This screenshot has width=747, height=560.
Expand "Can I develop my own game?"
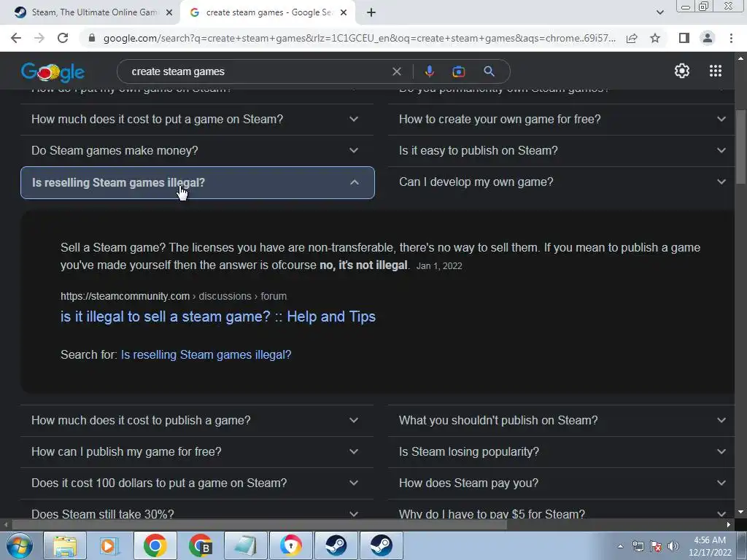562,182
